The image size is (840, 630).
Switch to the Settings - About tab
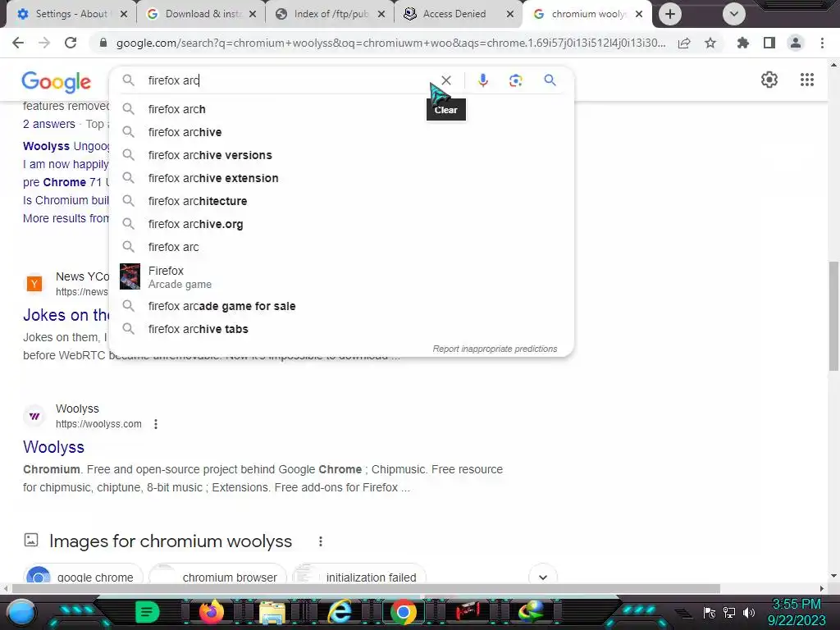click(x=71, y=14)
